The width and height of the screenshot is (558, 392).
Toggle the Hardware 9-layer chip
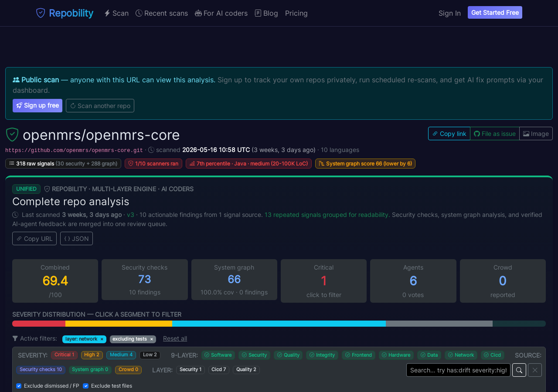(x=396, y=355)
